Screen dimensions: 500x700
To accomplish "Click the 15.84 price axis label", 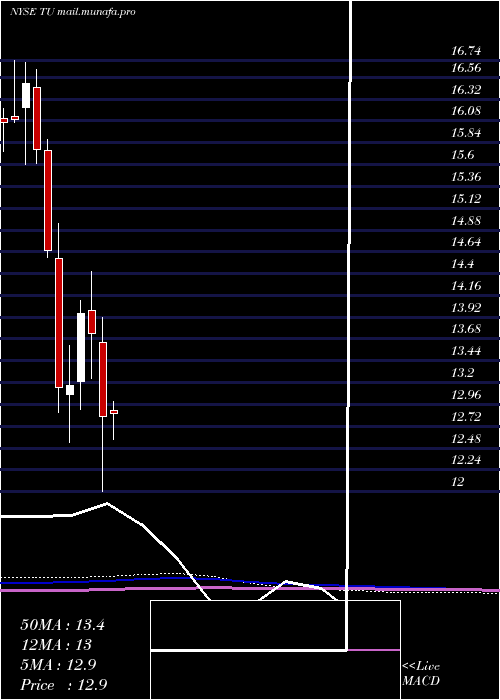I will 466,133.
